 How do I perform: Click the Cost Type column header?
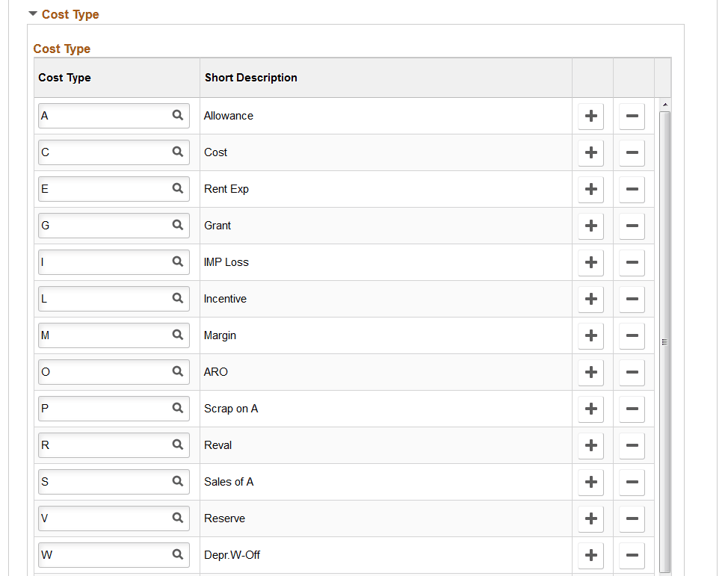(64, 78)
